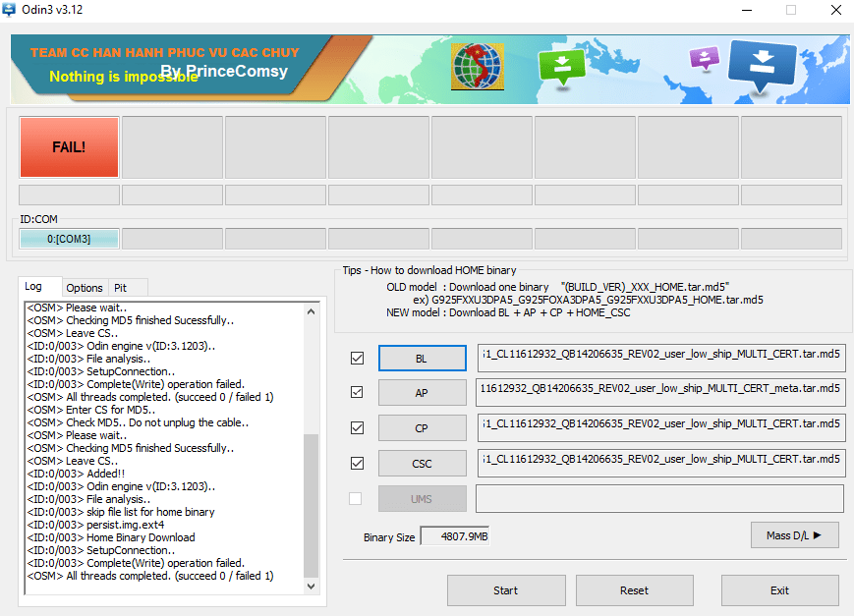Click log line 'persist.img.ext4'

point(96,525)
